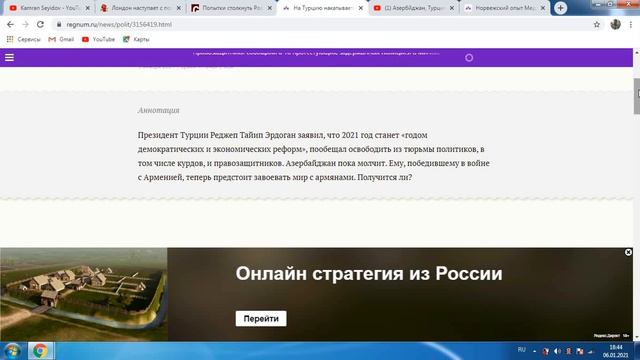The width and height of the screenshot is (640, 360).
Task: Open the Gmail bookmark
Action: pyautogui.click(x=61, y=39)
